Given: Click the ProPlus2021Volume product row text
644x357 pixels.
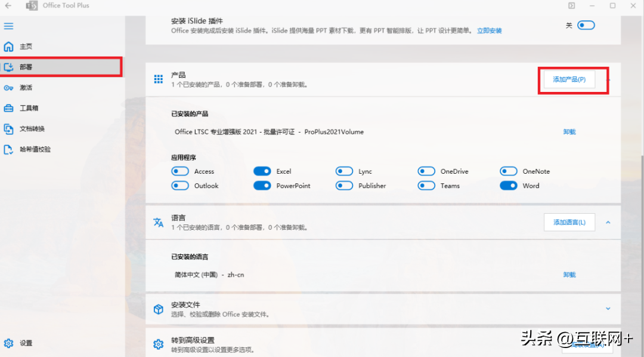Looking at the screenshot, I should point(270,132).
